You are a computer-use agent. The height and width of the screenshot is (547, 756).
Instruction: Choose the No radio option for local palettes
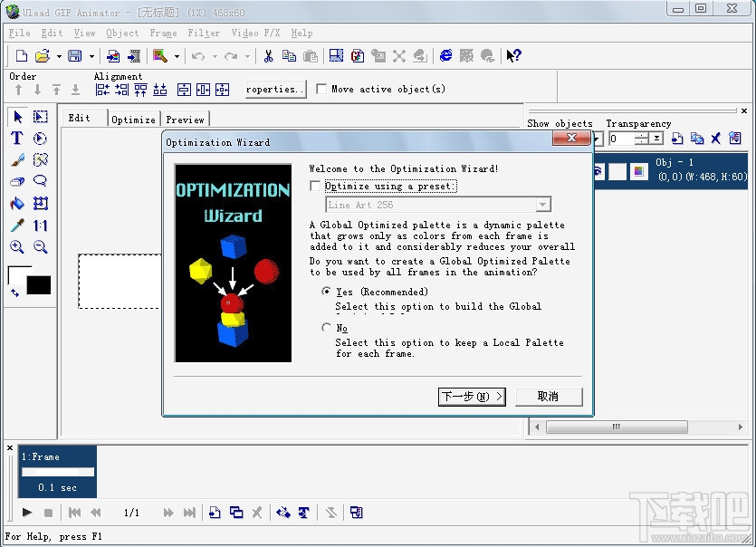pos(327,328)
